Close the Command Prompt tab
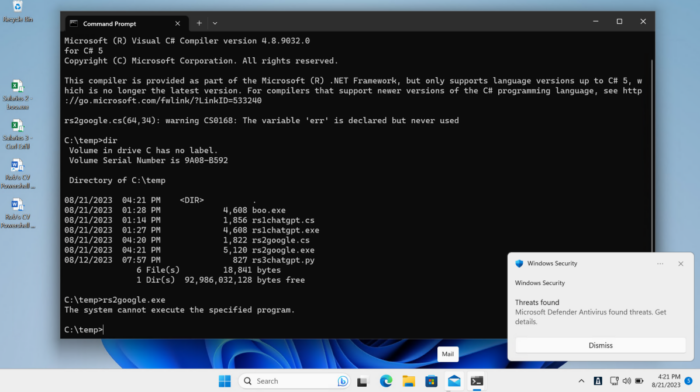700x392 pixels. 178,24
